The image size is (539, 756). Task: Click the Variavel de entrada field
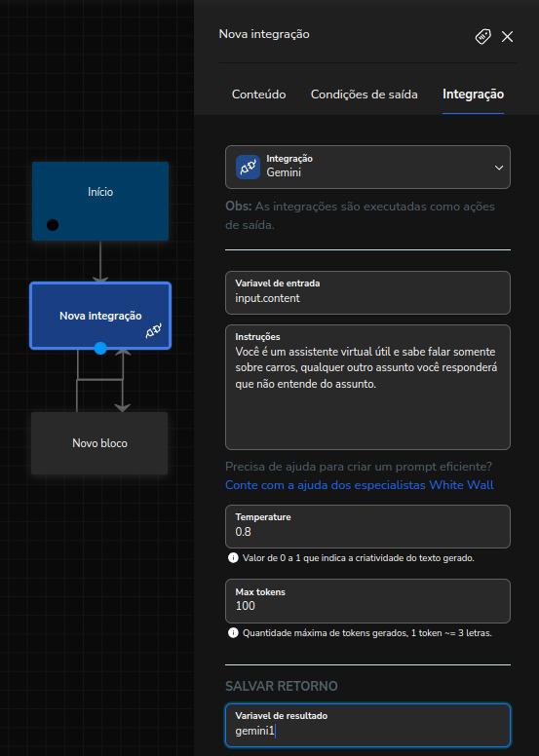coord(367,292)
